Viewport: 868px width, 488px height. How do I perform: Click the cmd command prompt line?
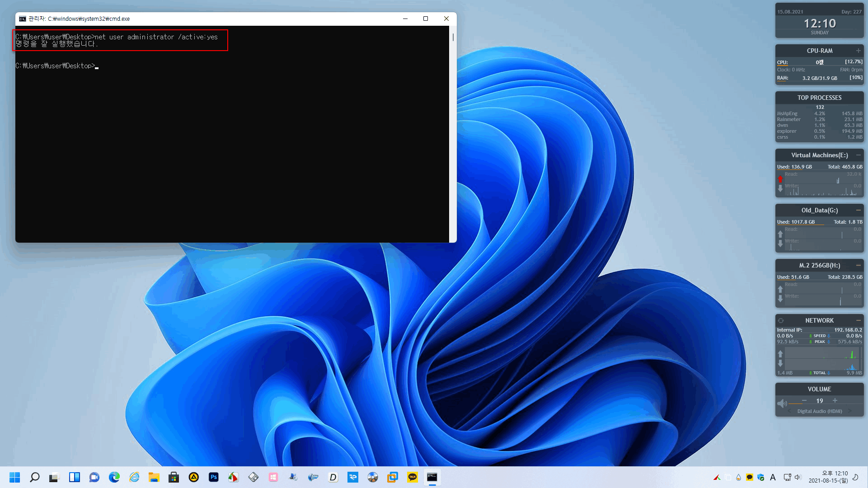(x=57, y=66)
